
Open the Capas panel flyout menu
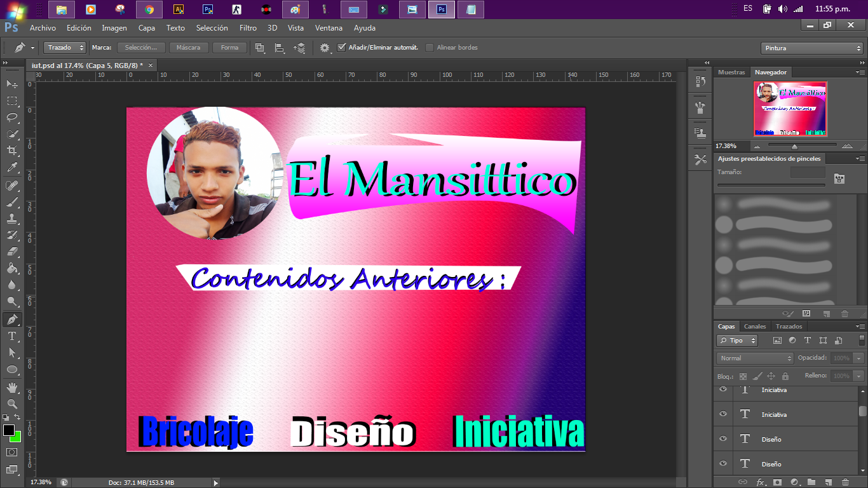[x=860, y=327]
